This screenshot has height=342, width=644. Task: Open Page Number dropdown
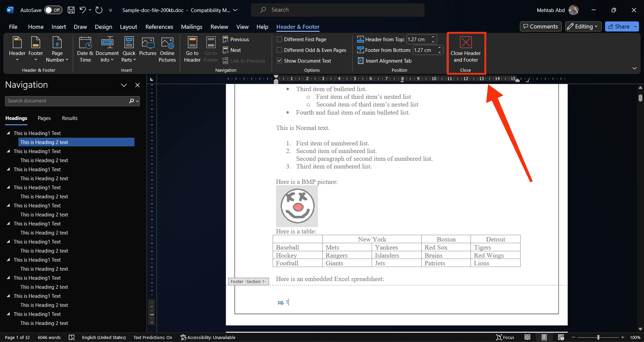click(x=57, y=50)
